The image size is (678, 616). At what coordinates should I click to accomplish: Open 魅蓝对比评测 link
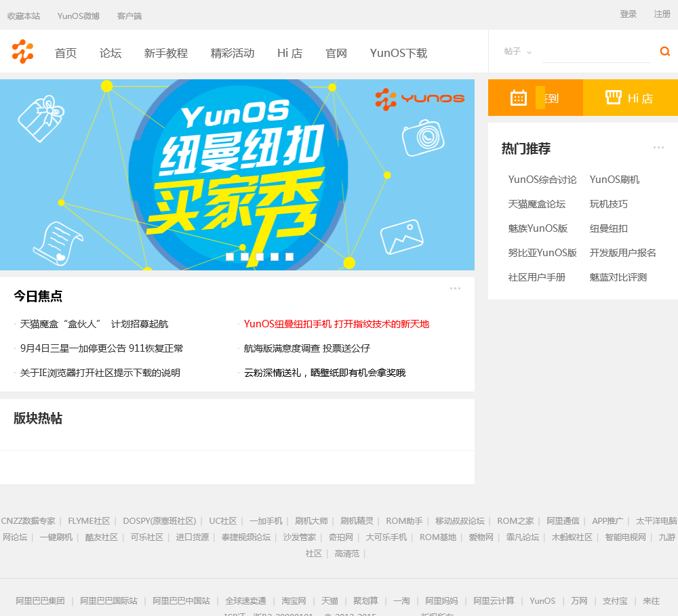click(618, 277)
